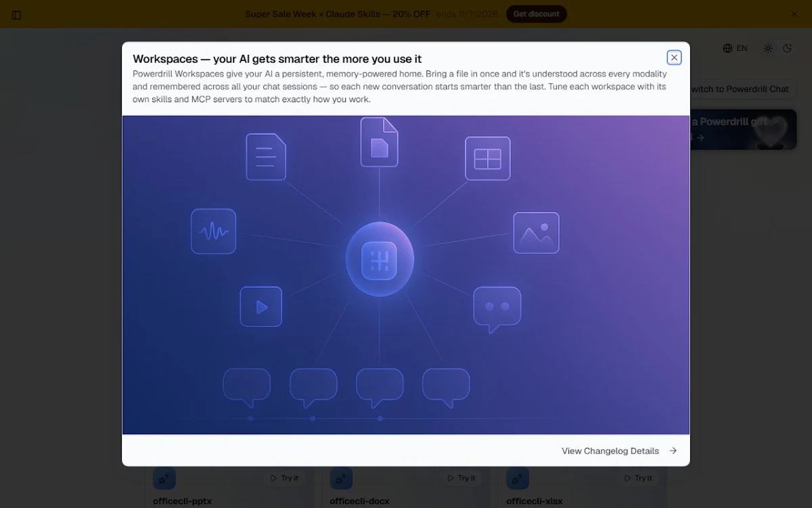Click the officecli-docx skill icon
This screenshot has width=812, height=508.
tap(342, 478)
